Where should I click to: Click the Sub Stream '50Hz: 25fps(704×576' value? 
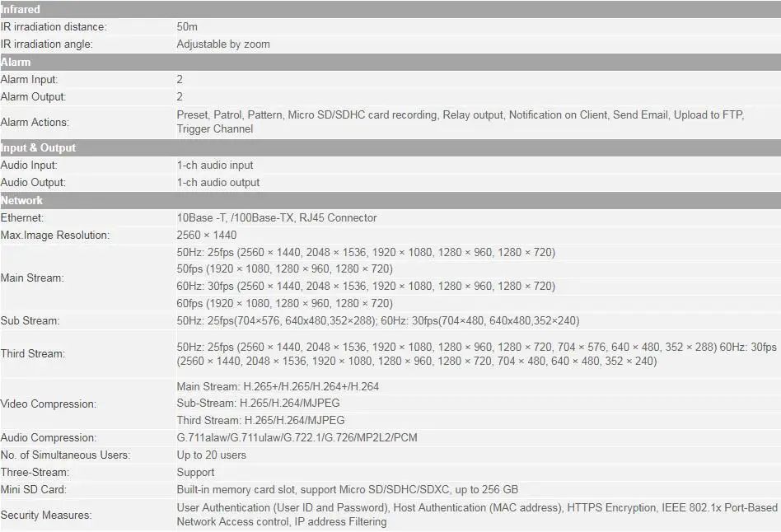point(377,321)
